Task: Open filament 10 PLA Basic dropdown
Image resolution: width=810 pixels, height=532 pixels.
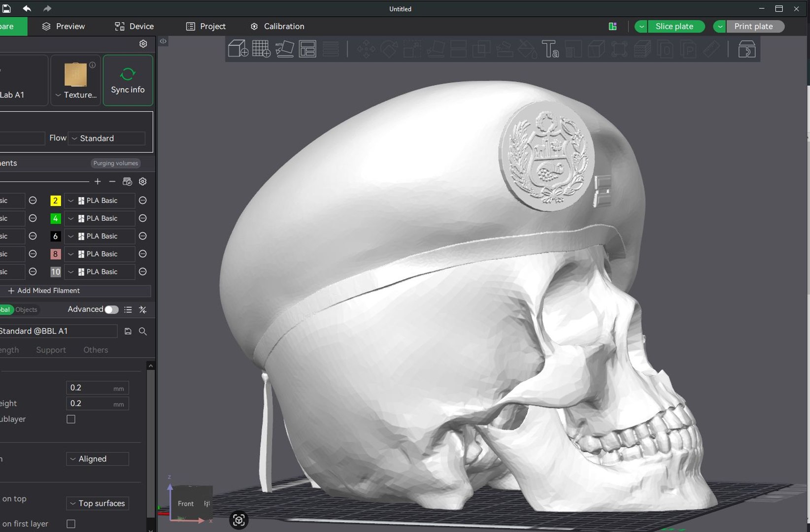Action: pyautogui.click(x=100, y=271)
